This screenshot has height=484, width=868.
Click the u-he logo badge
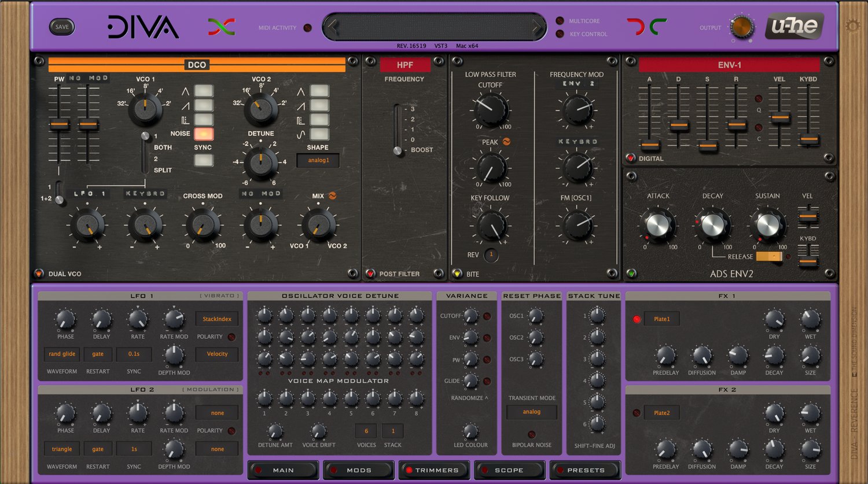[795, 27]
